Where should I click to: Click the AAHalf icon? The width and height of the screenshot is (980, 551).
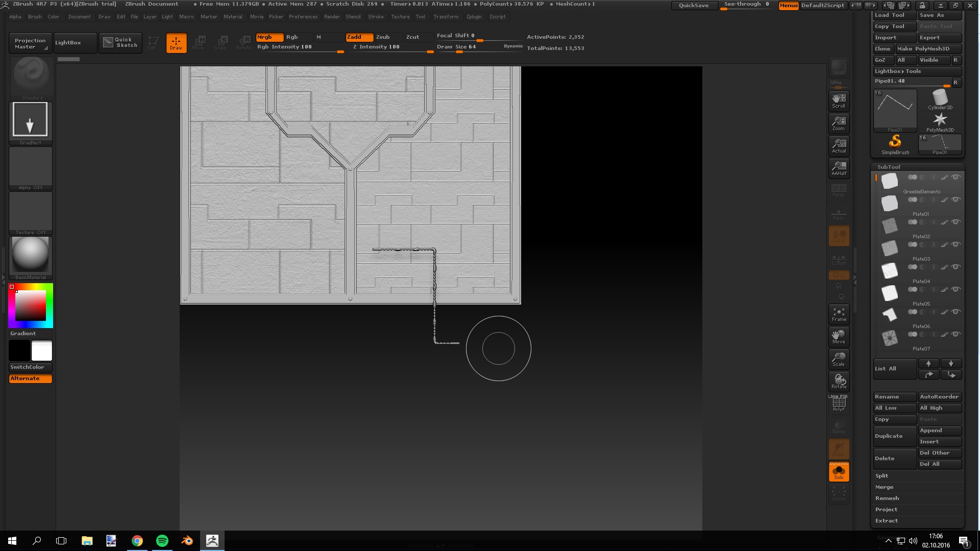coord(839,168)
